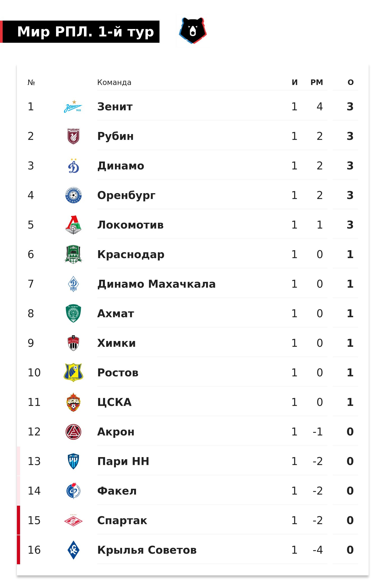This screenshot has height=588, width=385.
Task: Click the РМ column header
Action: pyautogui.click(x=317, y=82)
